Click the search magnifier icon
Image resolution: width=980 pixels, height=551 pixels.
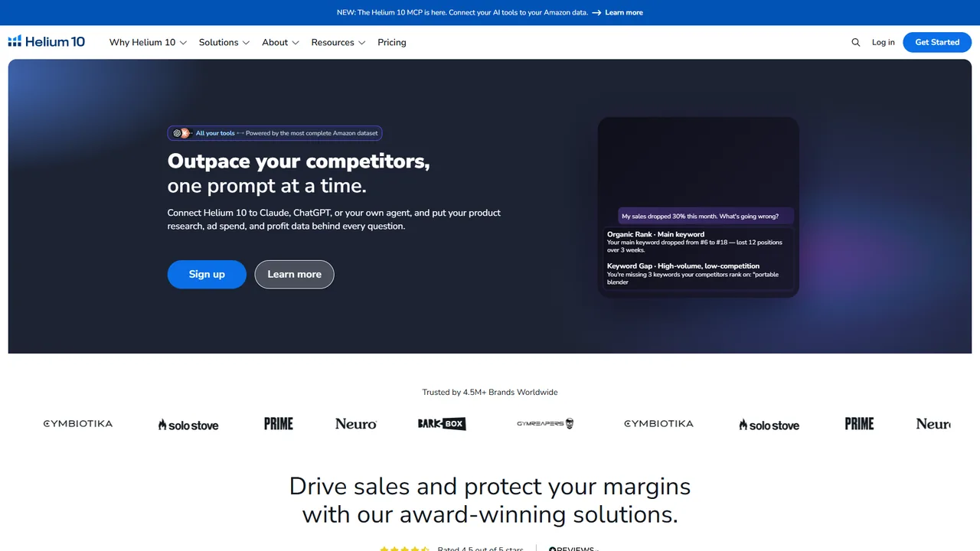pyautogui.click(x=856, y=42)
